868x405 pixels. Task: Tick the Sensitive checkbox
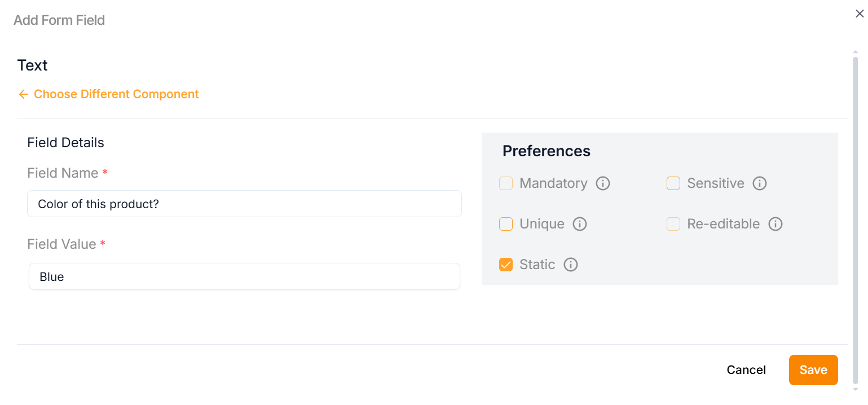[x=673, y=183]
